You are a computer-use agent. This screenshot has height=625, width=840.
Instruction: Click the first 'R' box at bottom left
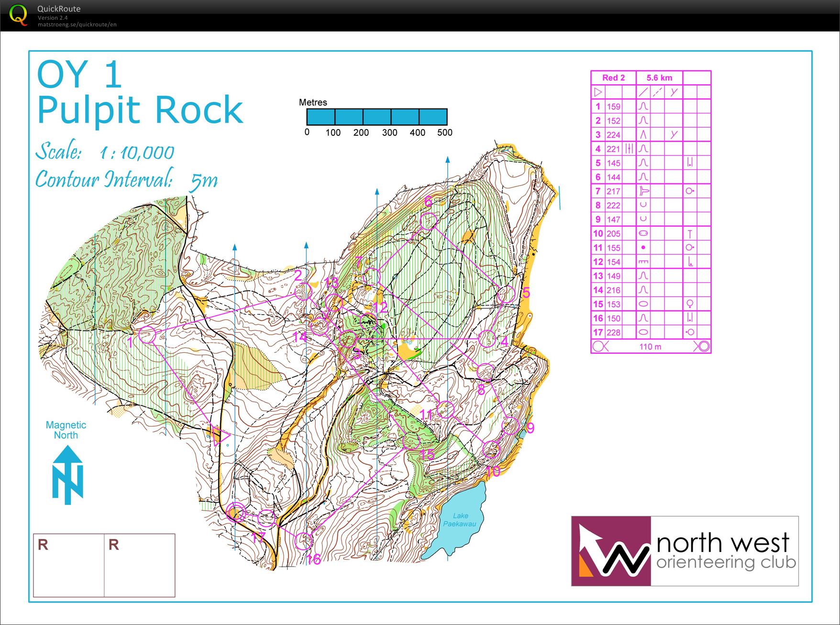[x=69, y=565]
